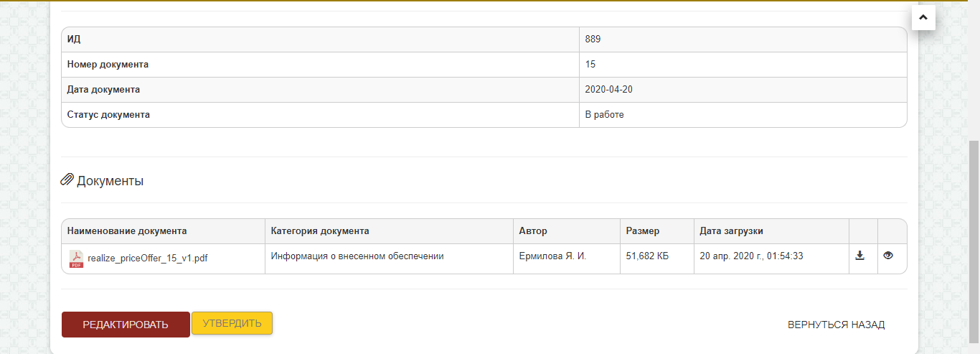Click the document date value 2020-04-20
The image size is (980, 354).
(x=608, y=90)
